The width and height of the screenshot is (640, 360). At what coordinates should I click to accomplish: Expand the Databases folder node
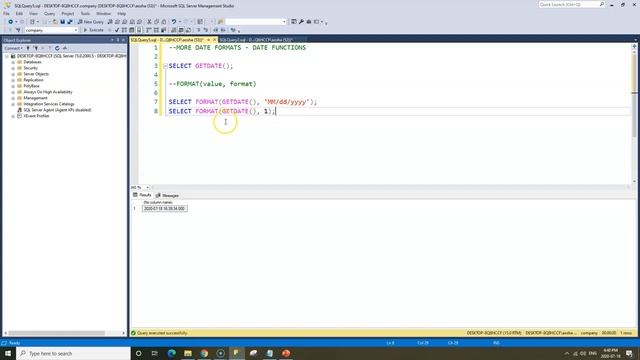[x=13, y=62]
